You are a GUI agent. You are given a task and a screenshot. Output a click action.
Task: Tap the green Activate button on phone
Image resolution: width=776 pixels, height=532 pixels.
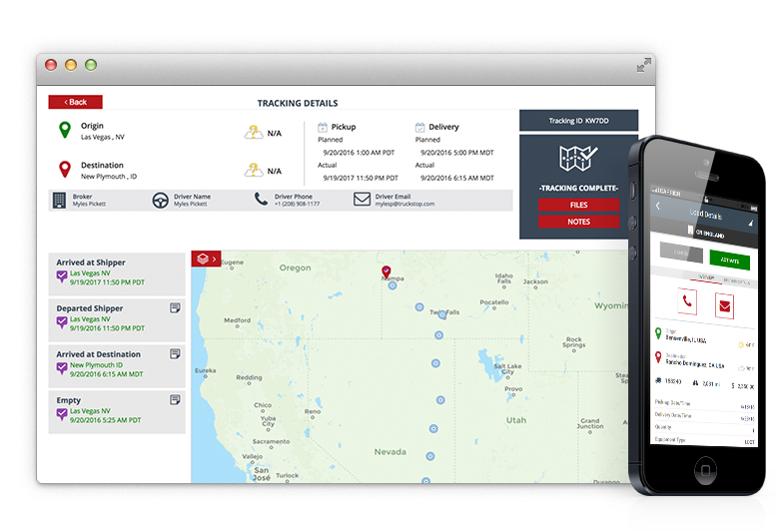click(729, 260)
